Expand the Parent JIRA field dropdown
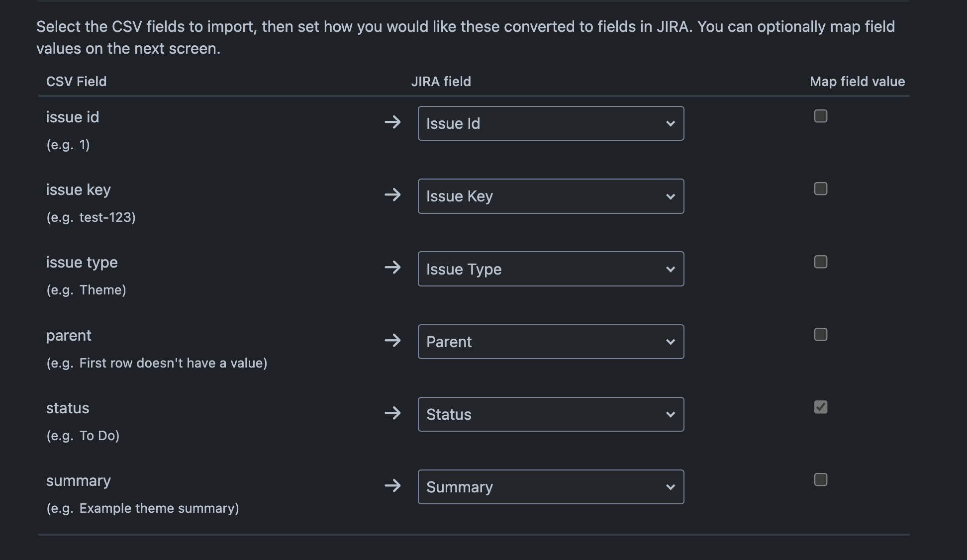967x560 pixels. [551, 342]
